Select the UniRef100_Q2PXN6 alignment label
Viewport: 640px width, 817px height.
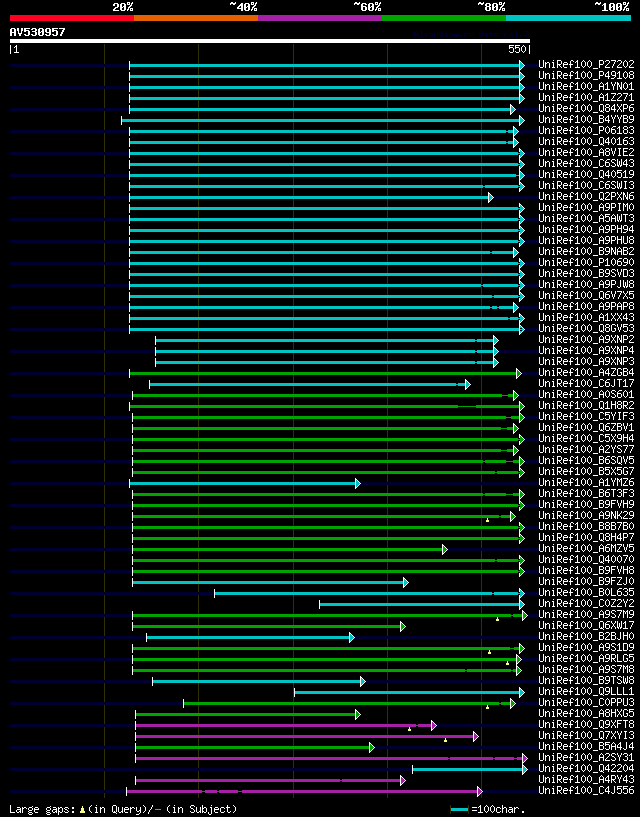(x=586, y=196)
